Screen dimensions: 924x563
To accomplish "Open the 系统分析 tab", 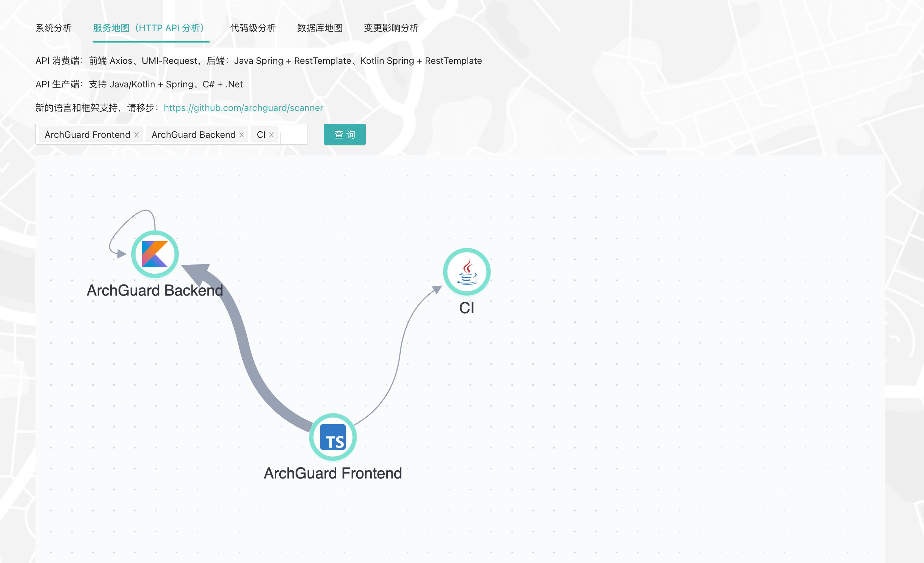I will point(54,28).
